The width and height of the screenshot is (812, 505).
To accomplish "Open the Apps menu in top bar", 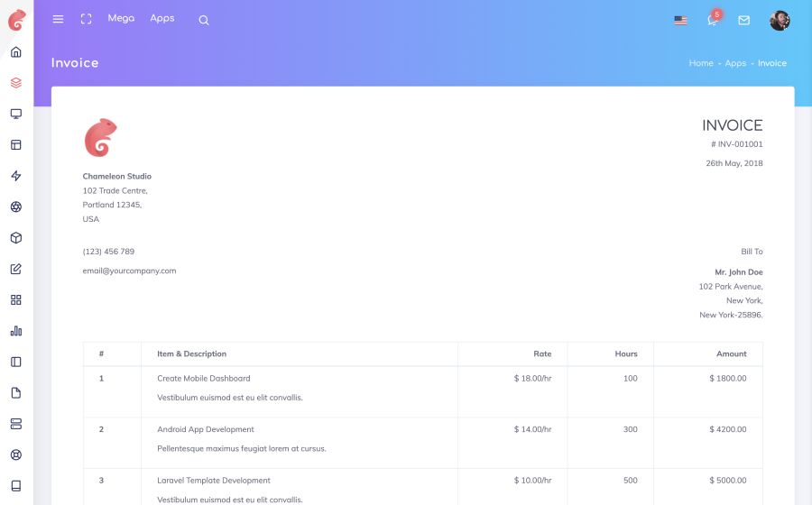I will click(x=162, y=18).
